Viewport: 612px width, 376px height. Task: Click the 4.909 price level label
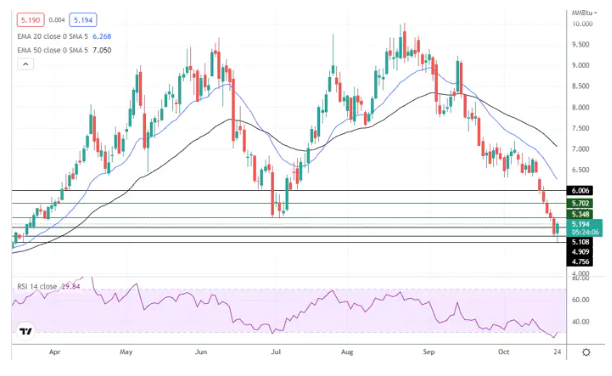click(x=580, y=252)
